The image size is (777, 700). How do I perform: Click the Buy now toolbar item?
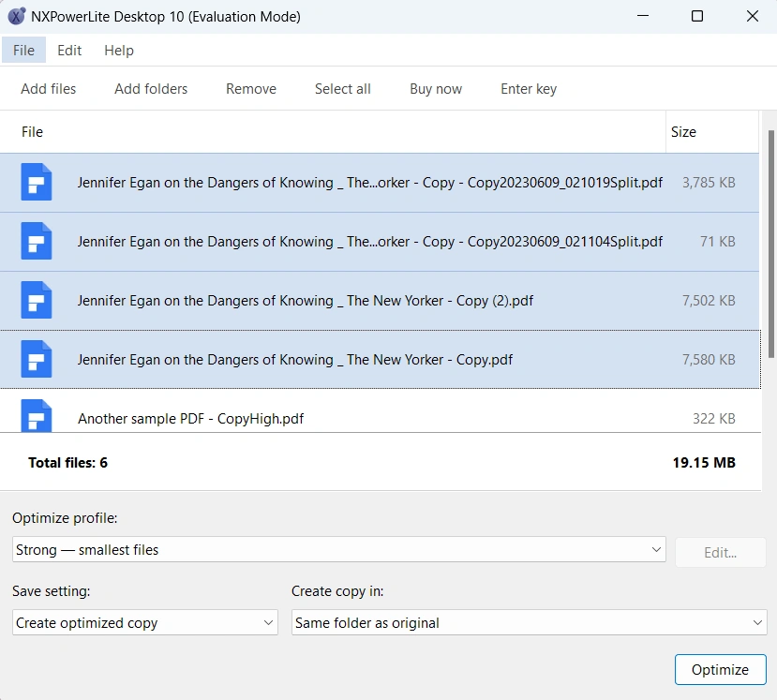click(x=436, y=89)
